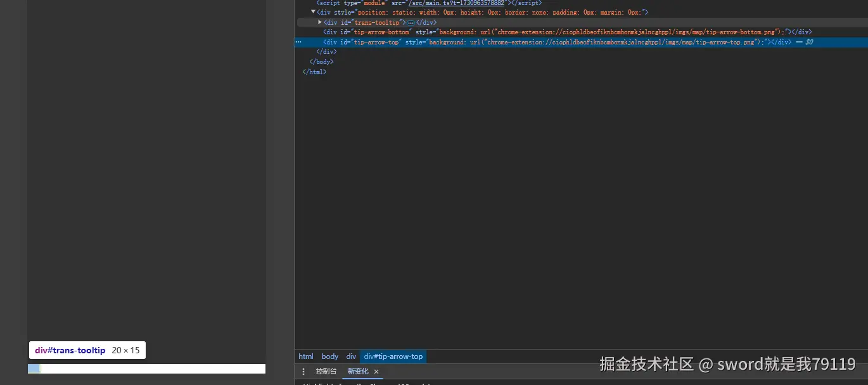Screen dimensions: 868x385
Task: Click the script type="module" tag row
Action: 581,3
